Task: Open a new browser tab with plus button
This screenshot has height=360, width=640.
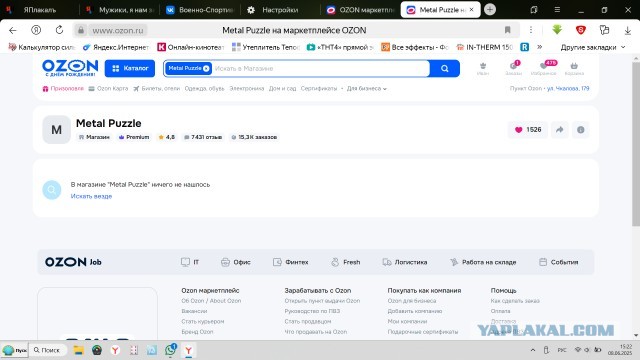Action: [x=490, y=9]
